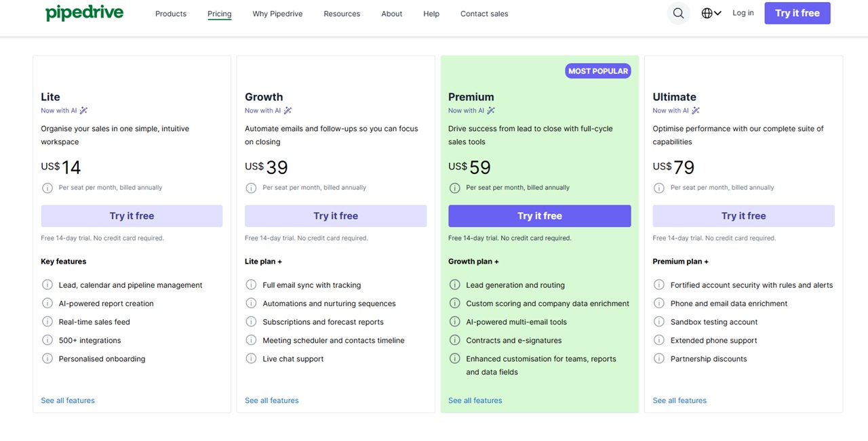Open the Products dropdown menu
The height and width of the screenshot is (441, 868).
170,14
